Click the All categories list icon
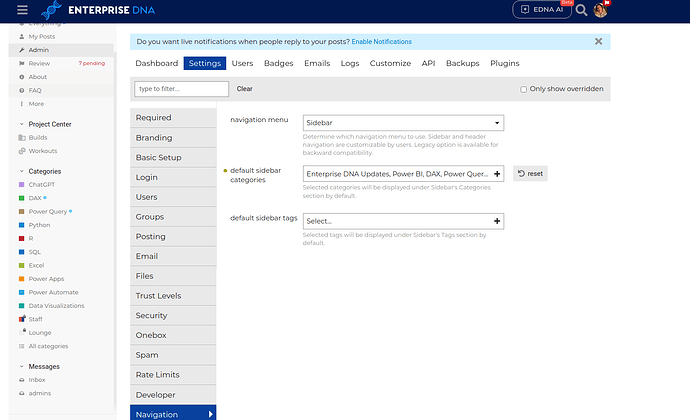 (x=22, y=346)
